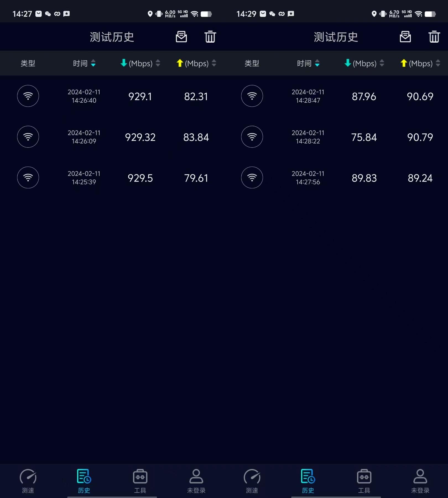
Task: Select the 82.31 upload value
Action: click(196, 97)
